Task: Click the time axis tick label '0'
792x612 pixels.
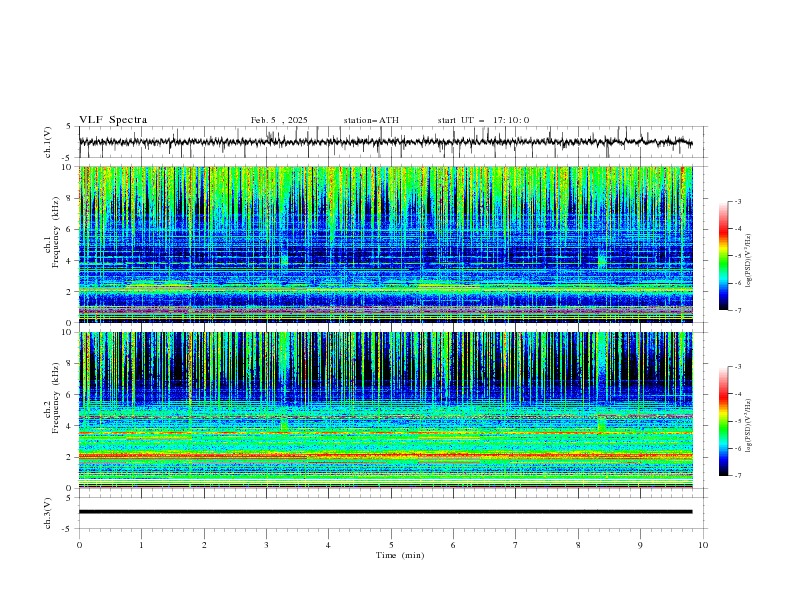Action: coord(79,545)
